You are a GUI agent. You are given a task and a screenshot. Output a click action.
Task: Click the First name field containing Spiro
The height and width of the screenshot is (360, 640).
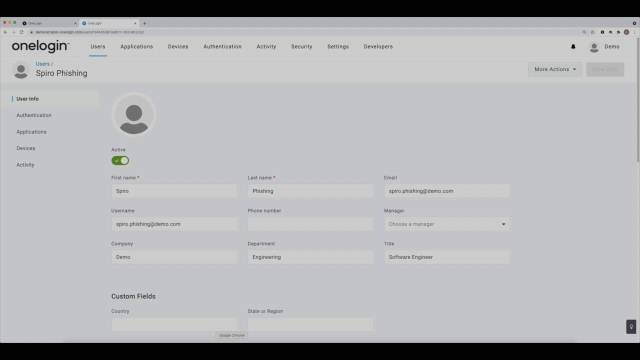(174, 191)
